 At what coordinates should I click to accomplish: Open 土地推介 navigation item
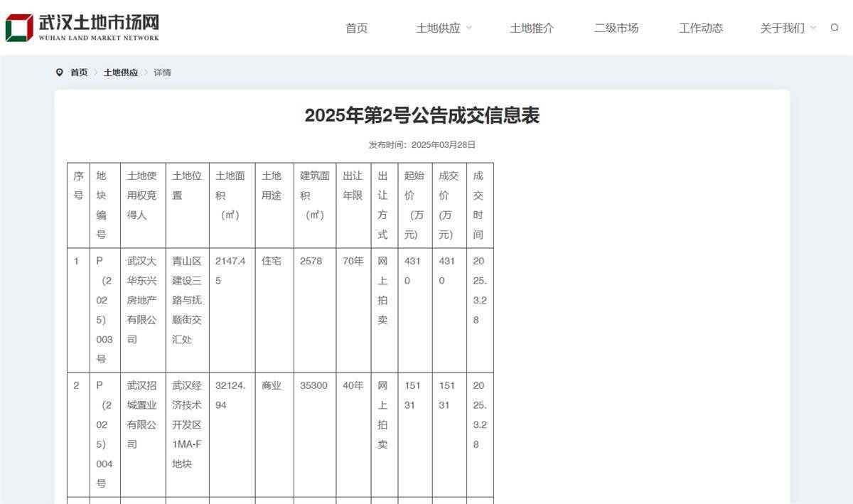click(532, 28)
